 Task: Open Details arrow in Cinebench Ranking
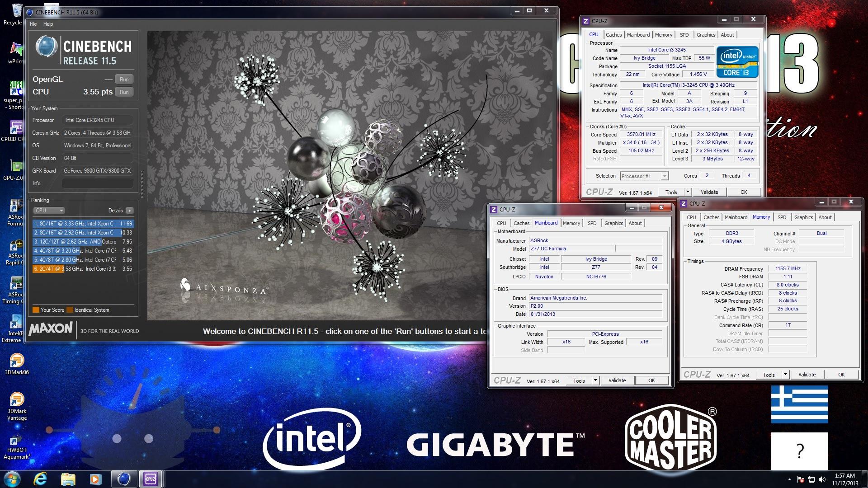click(130, 211)
